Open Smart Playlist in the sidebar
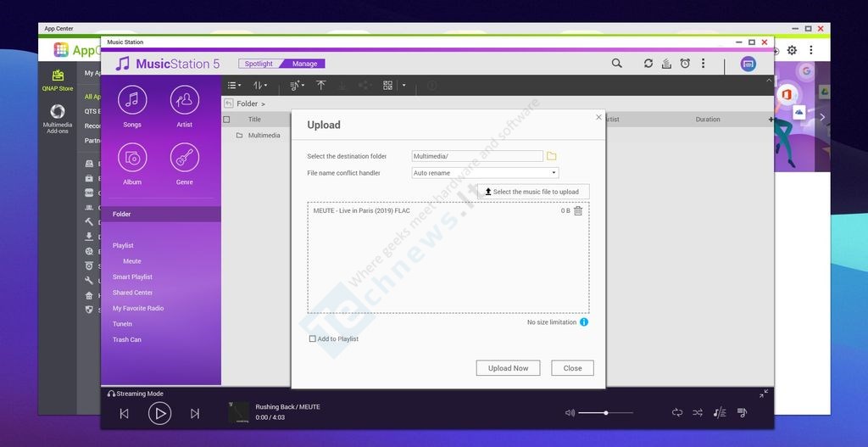The height and width of the screenshot is (447, 868). pos(132,277)
